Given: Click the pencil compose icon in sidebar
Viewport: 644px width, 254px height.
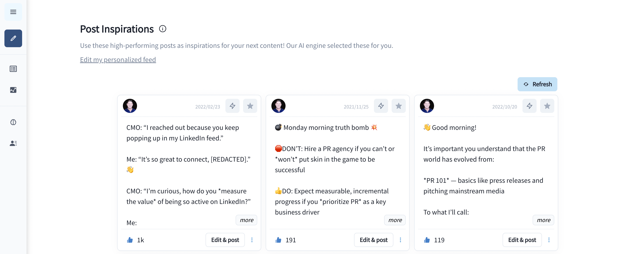Looking at the screenshot, I should tap(13, 38).
